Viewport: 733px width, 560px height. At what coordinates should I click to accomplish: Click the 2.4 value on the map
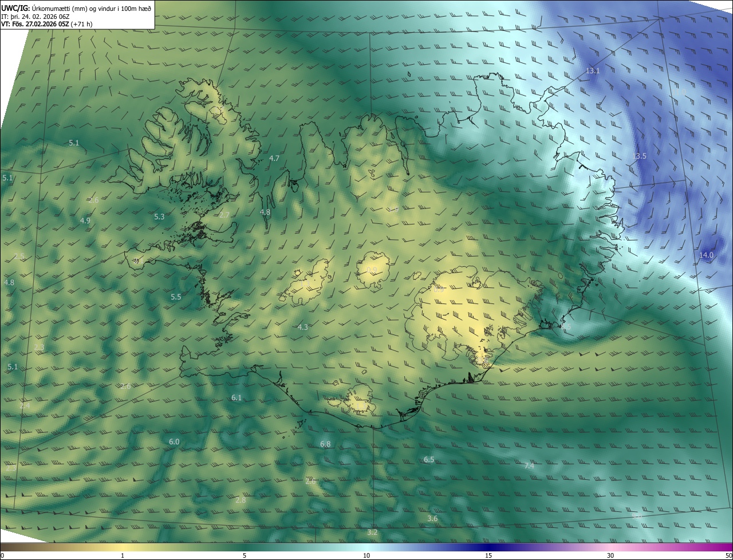point(25,405)
